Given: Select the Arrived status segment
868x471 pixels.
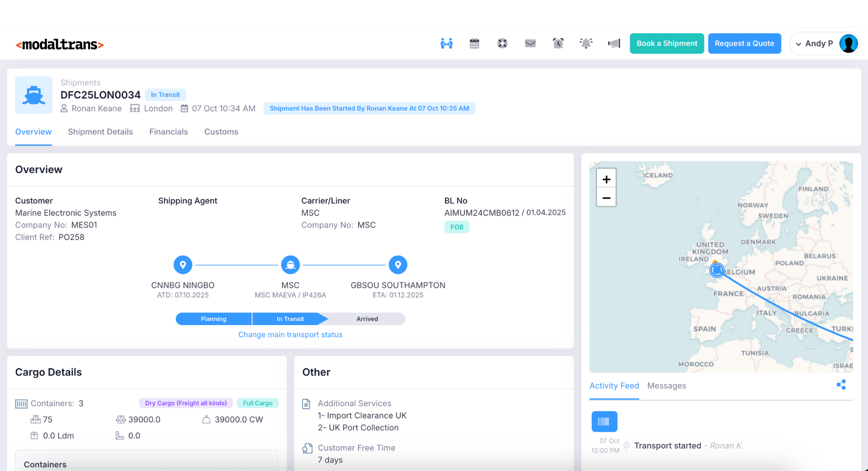Looking at the screenshot, I should coord(366,319).
